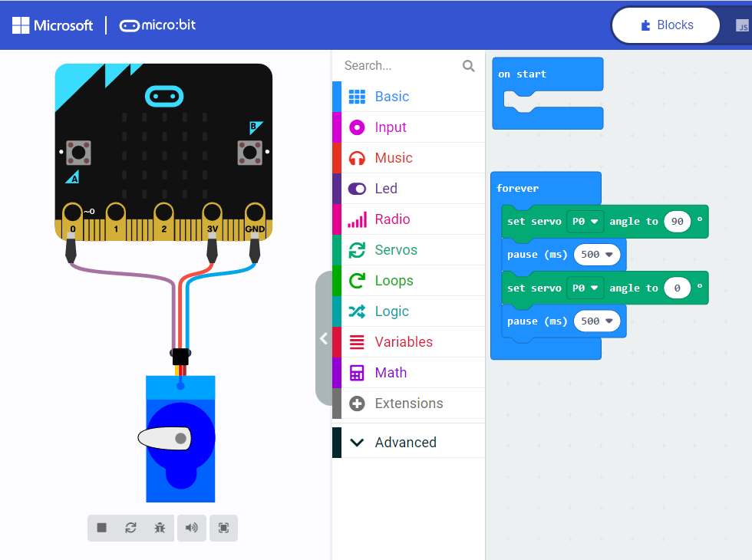Click button A on the simulated micro:bit

pos(78,153)
